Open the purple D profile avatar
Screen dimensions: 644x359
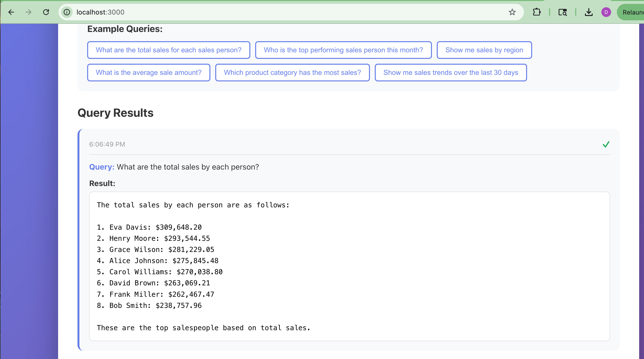coord(606,12)
